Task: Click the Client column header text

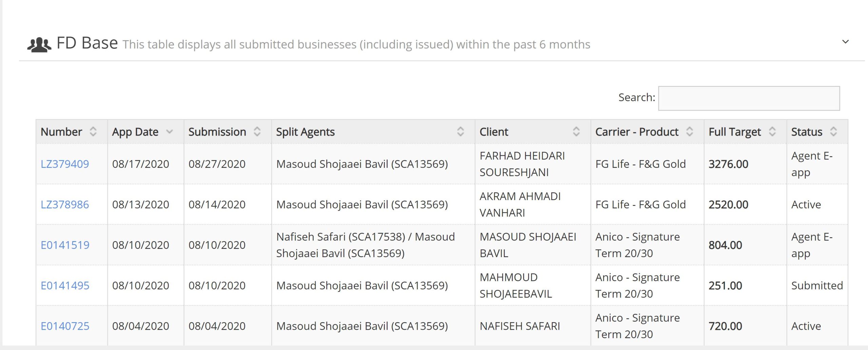Action: (x=494, y=132)
